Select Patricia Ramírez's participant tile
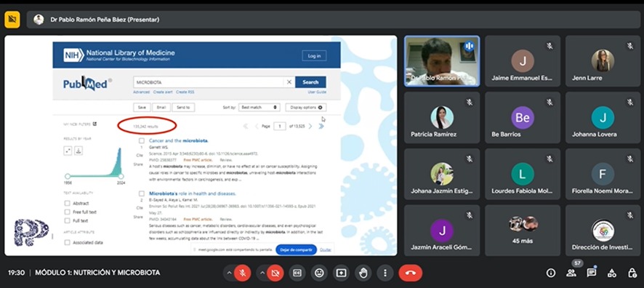The image size is (644, 288). tap(441, 118)
